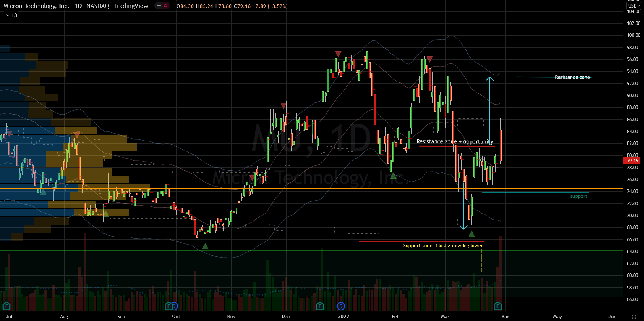
Task: Click the 94.00 price on the scale
Action: click(633, 71)
